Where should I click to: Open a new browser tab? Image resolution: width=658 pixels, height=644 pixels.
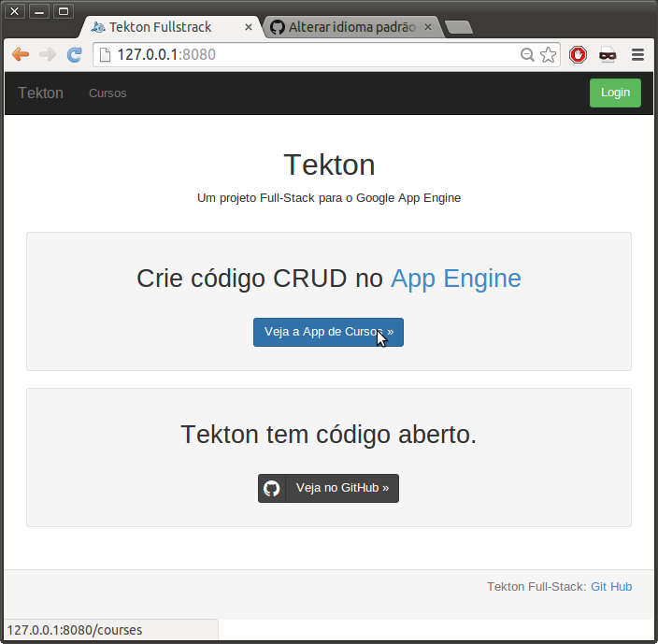(458, 27)
